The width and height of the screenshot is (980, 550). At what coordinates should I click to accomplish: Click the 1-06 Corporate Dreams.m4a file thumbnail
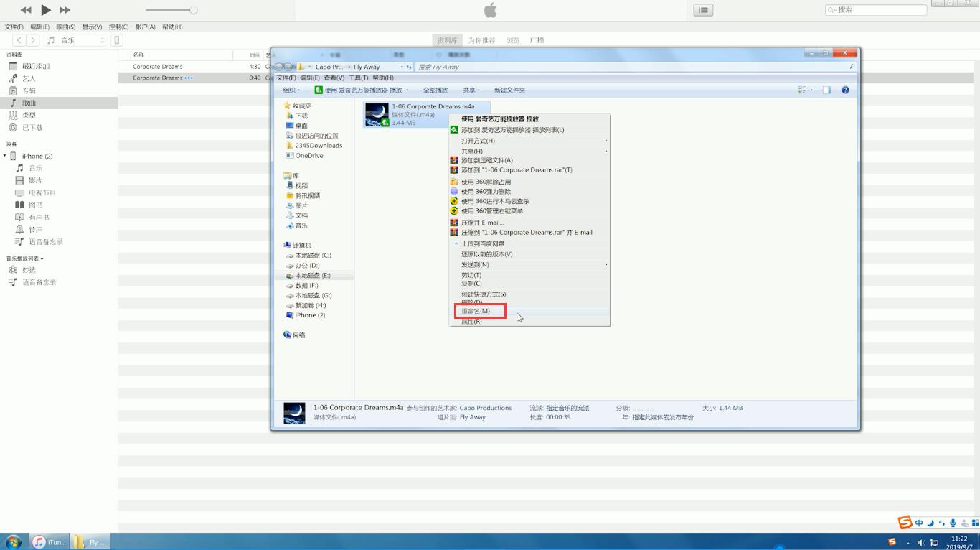point(377,114)
